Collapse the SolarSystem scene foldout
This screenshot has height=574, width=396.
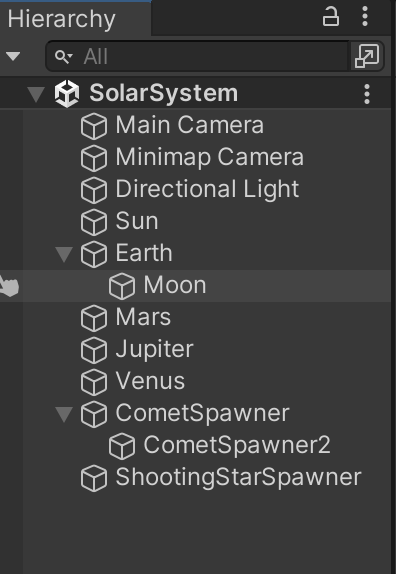coord(36,94)
